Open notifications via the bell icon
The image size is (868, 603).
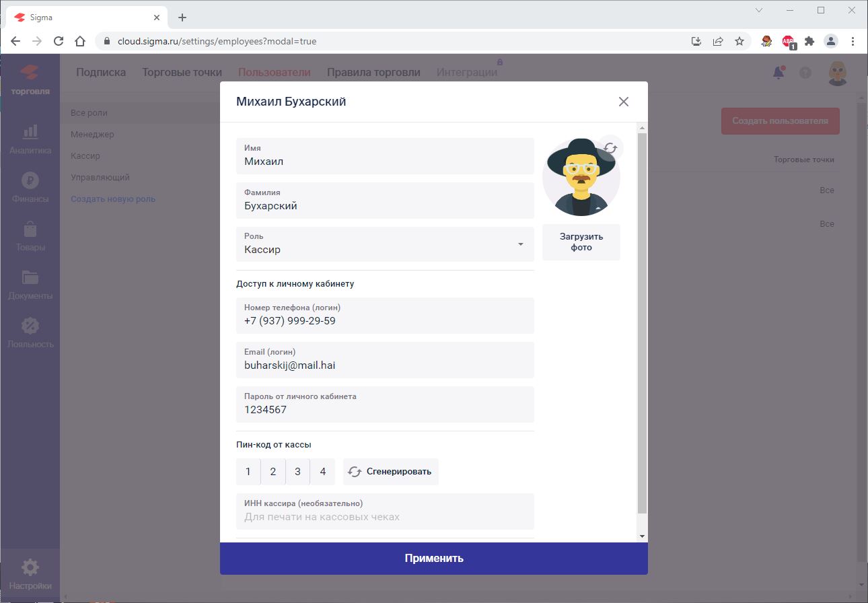click(x=778, y=72)
